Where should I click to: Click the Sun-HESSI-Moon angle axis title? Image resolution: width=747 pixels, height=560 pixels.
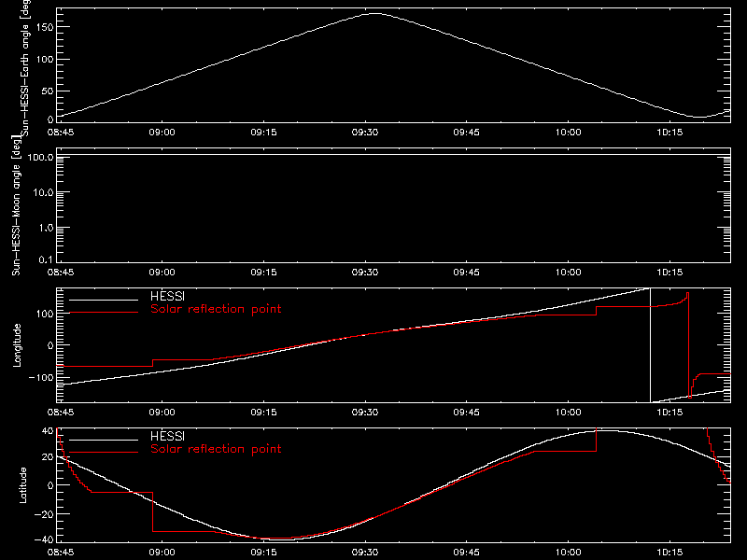tap(16, 205)
